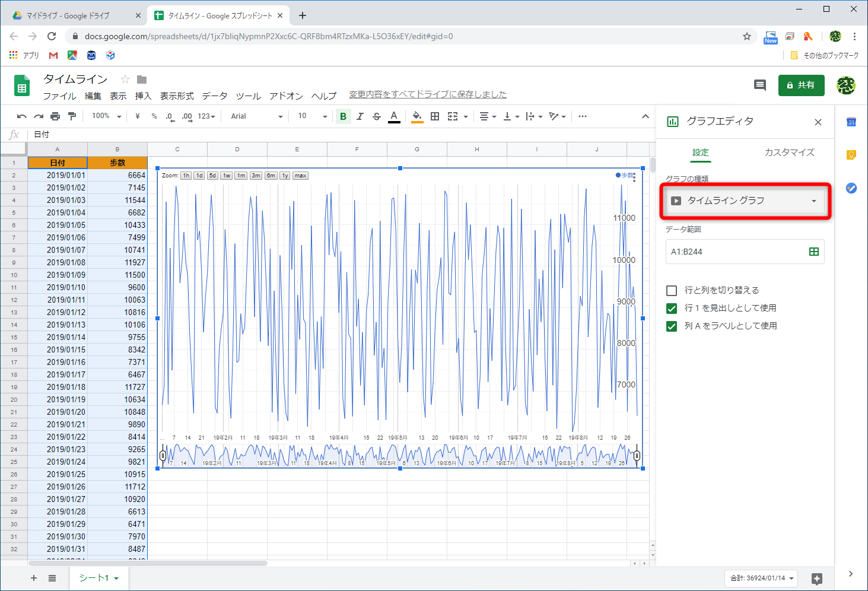Open the データ menu
This screenshot has height=591, width=868.
click(214, 96)
